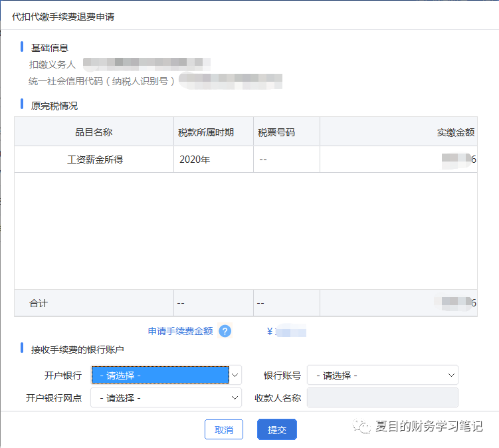Open the 开户银行 dropdown
The height and width of the screenshot is (448, 499).
coord(166,375)
